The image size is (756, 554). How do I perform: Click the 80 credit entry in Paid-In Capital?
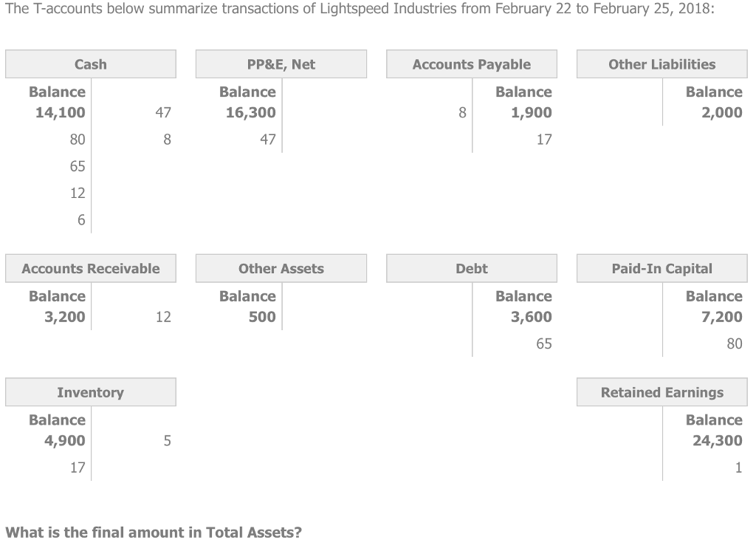tap(735, 343)
